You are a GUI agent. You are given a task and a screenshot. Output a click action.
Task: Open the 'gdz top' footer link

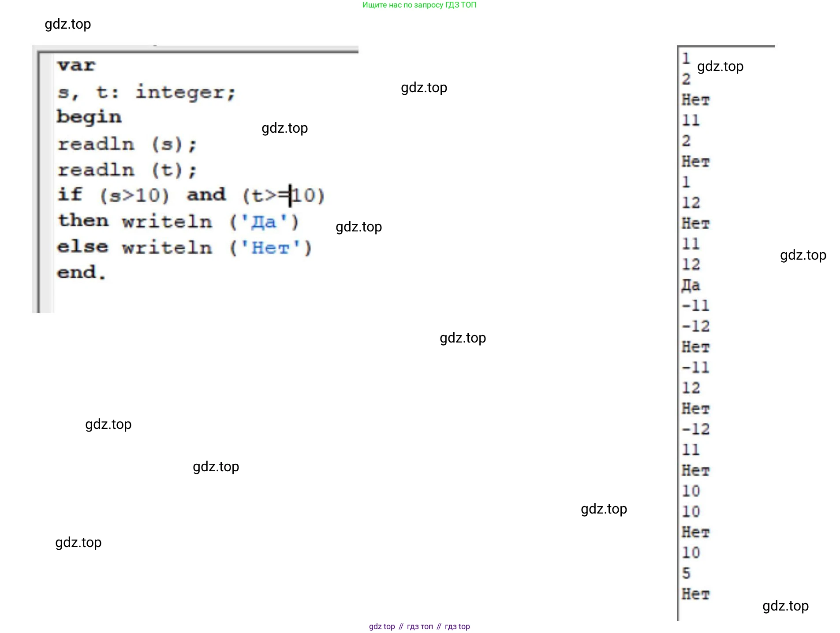coord(382,626)
